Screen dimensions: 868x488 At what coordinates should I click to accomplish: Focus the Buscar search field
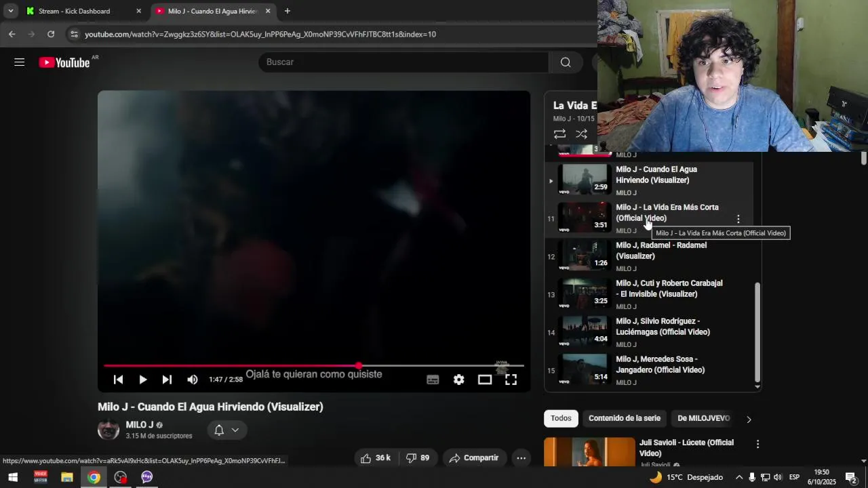[403, 62]
